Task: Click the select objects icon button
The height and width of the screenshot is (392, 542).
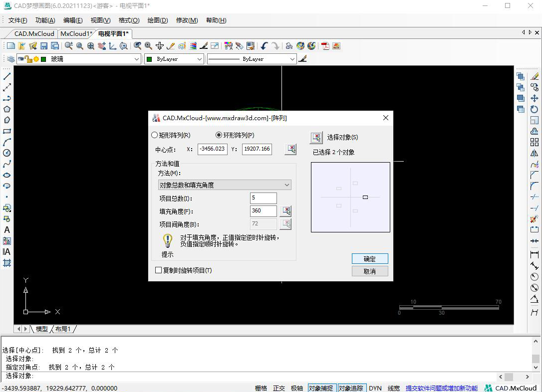Action: pos(316,138)
